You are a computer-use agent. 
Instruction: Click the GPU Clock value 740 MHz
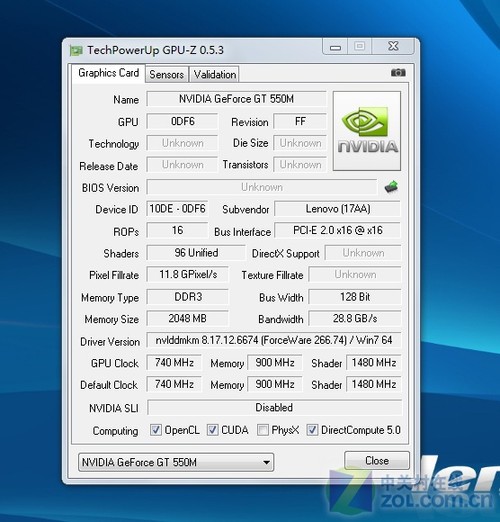174,362
